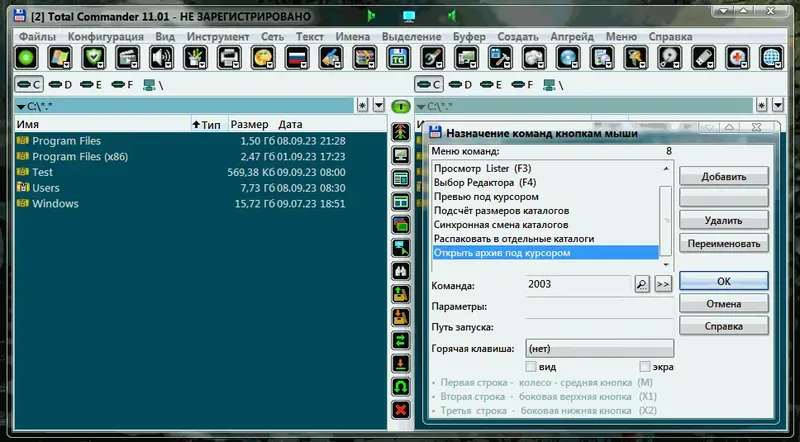This screenshot has height=442, width=800.
Task: Click the TC floppy disk toolbar icon
Action: [398, 58]
